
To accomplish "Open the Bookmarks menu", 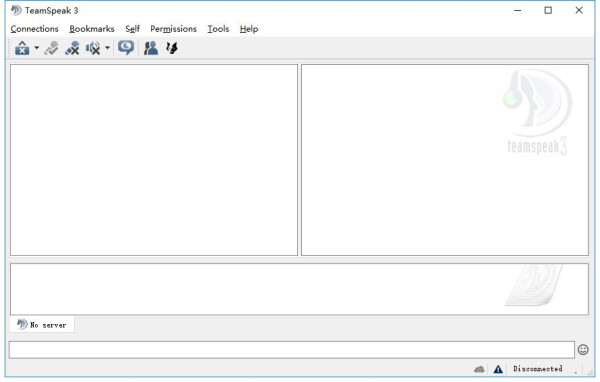I will 92,29.
